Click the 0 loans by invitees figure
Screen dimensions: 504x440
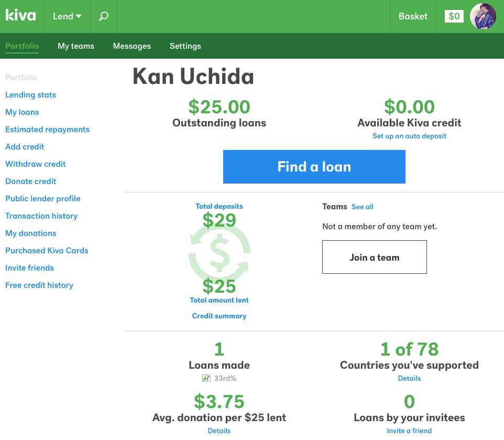click(409, 402)
